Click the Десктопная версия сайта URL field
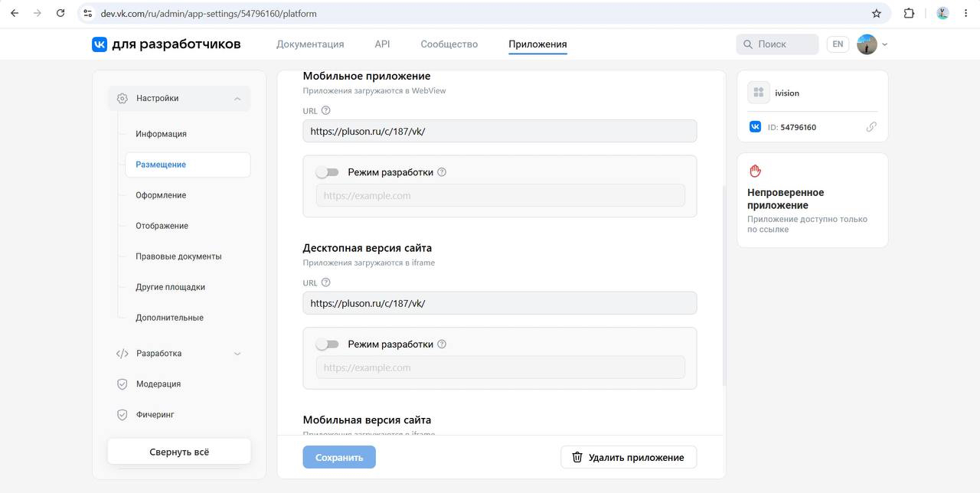The image size is (980, 493). [500, 303]
